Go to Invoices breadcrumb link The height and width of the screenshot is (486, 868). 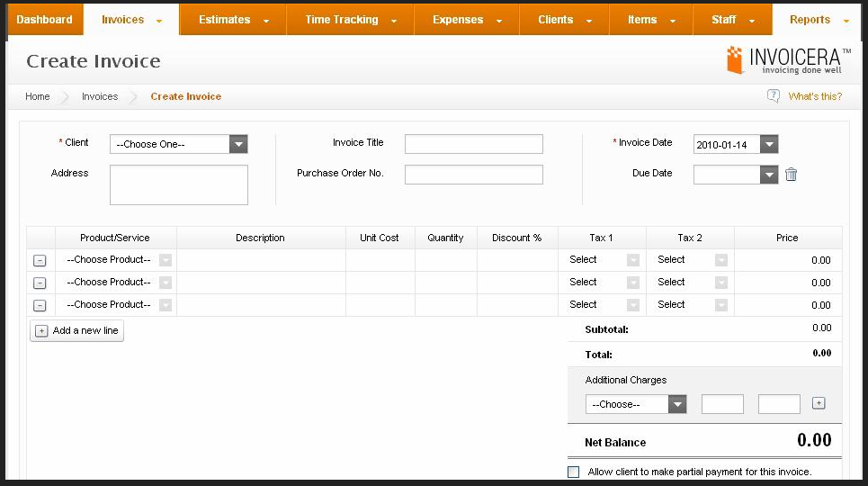[100, 96]
